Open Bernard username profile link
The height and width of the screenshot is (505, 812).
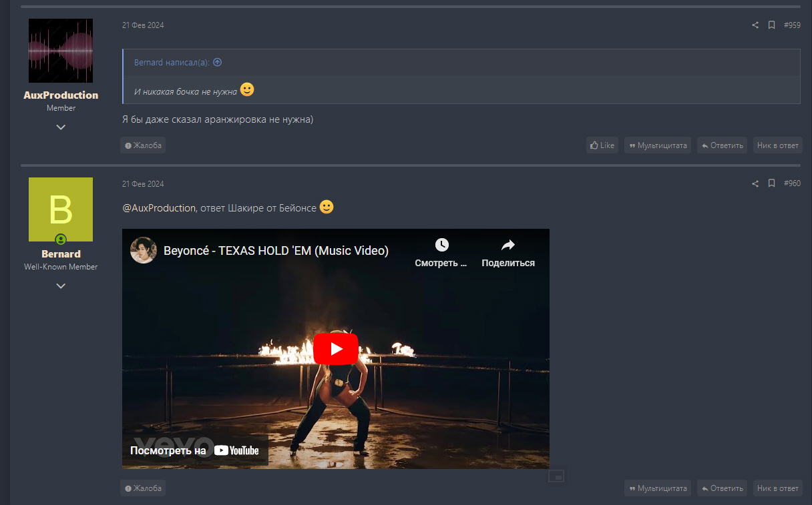click(x=61, y=254)
